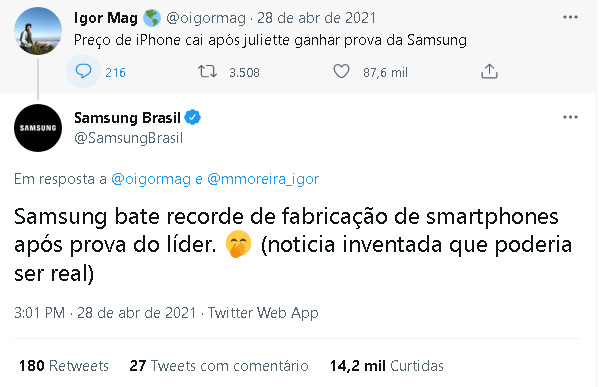Open the share icon on Igor Mag's tweet
602x387 pixels.
click(489, 72)
